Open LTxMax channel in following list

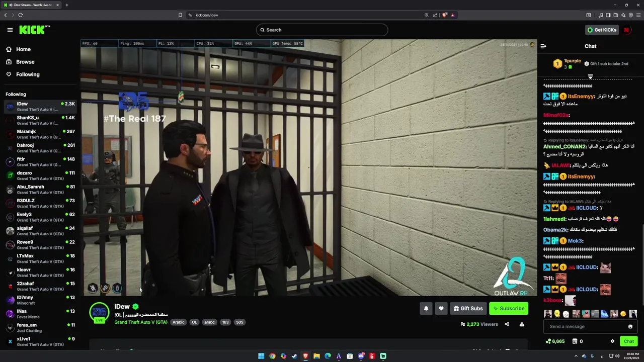click(40, 258)
